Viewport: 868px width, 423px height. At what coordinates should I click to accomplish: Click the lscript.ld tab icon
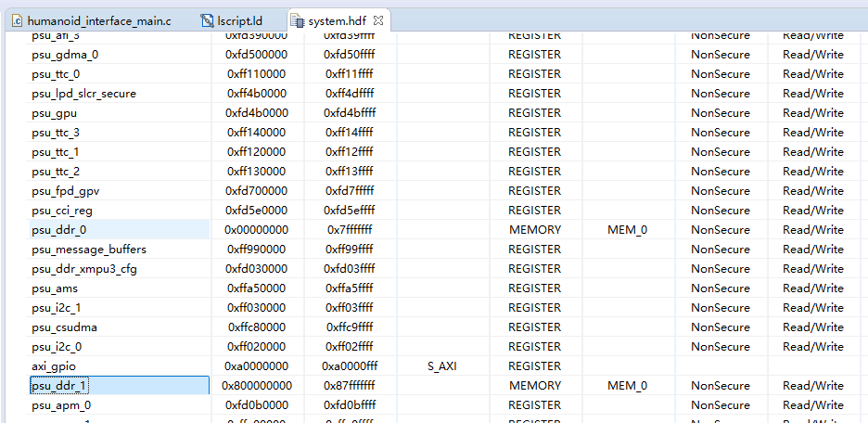(207, 21)
